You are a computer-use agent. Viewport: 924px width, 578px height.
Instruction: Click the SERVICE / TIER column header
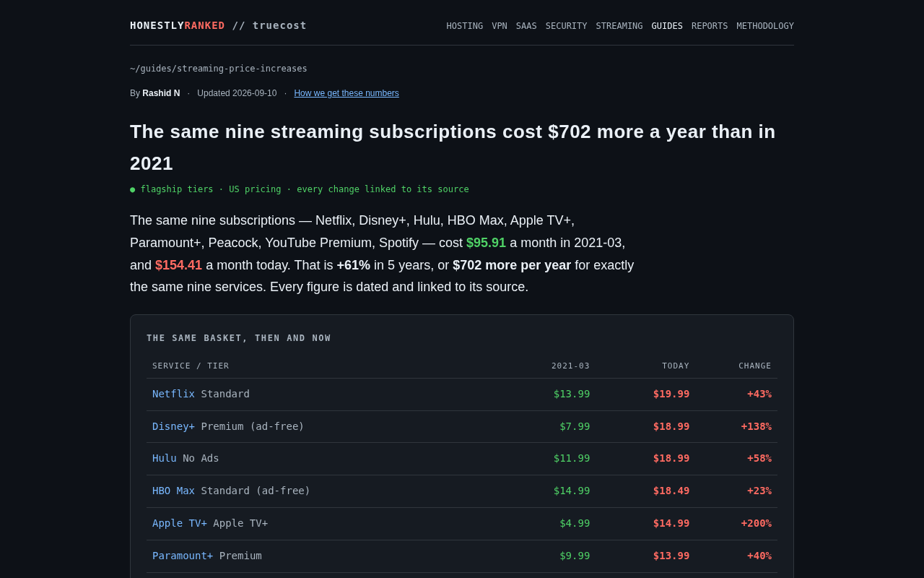(191, 366)
